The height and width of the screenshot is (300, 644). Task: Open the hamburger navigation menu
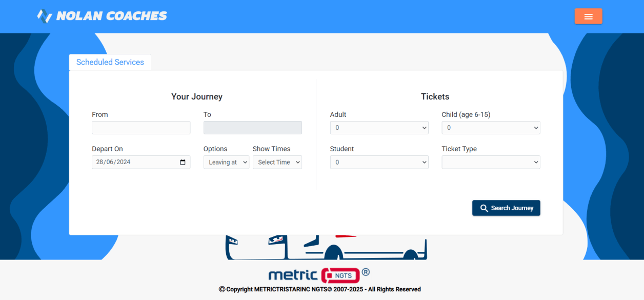(x=588, y=16)
